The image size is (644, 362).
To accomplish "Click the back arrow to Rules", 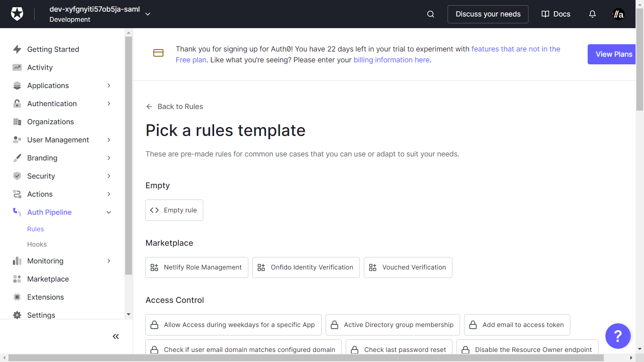I will tap(149, 107).
